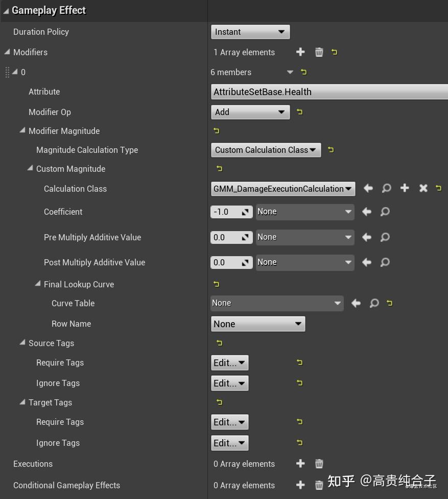Use selected asset as Calculation Class
Screen dimensions: 448x499
click(368, 188)
